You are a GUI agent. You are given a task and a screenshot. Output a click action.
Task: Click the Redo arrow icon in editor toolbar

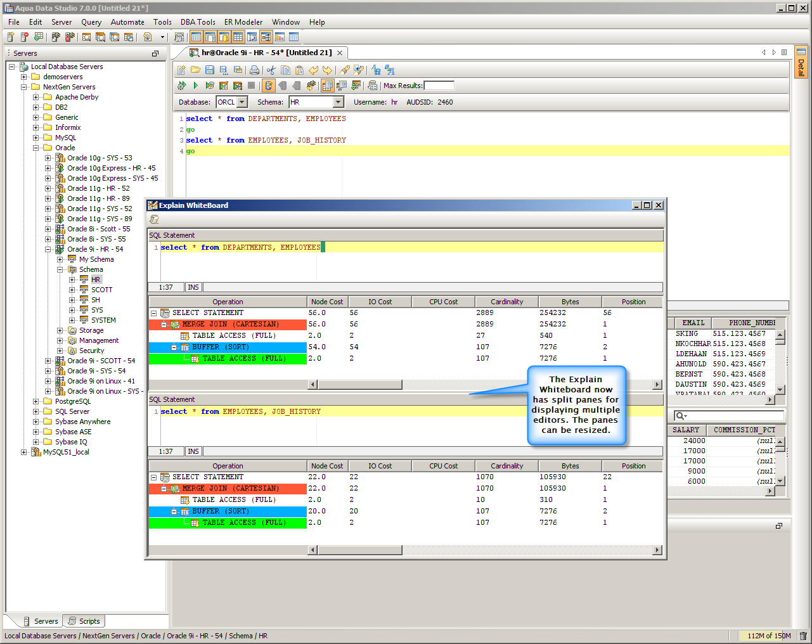click(327, 70)
